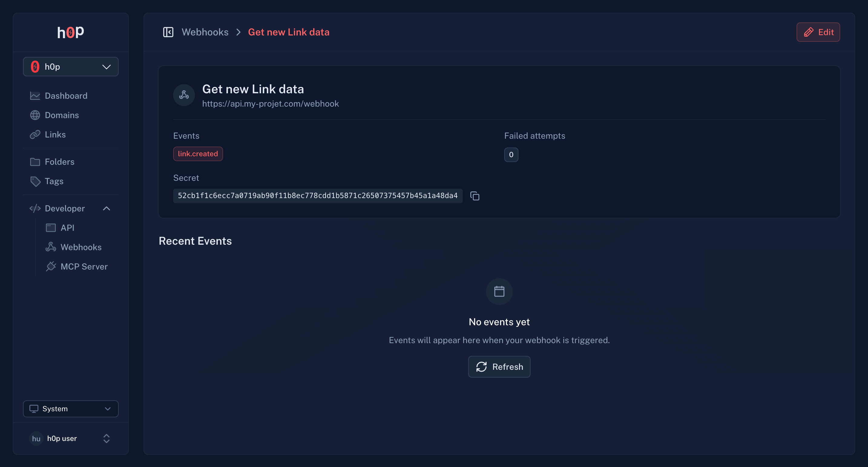Click the No events yet message
Screen dimensions: 868x467
(499, 322)
